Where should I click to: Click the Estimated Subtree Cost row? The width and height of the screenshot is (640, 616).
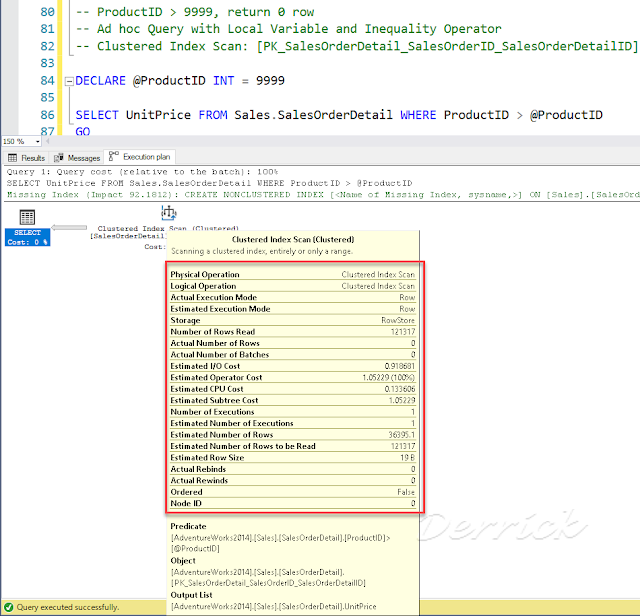(292, 400)
